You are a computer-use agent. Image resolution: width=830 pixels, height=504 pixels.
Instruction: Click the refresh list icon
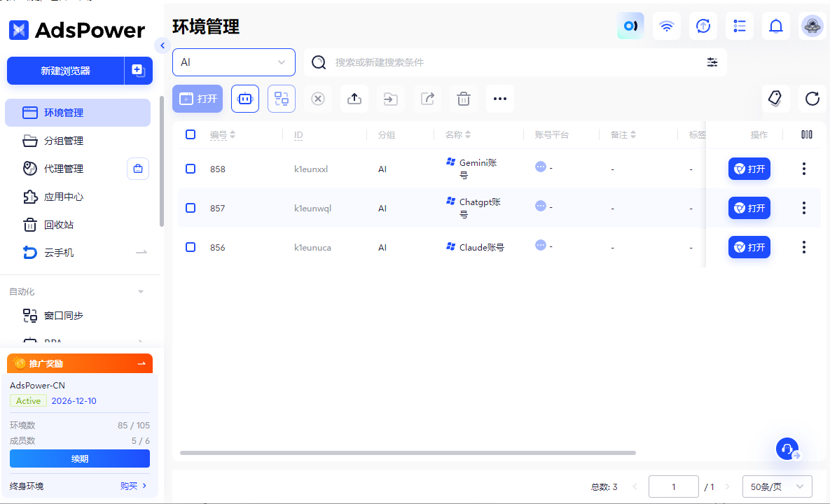click(812, 99)
